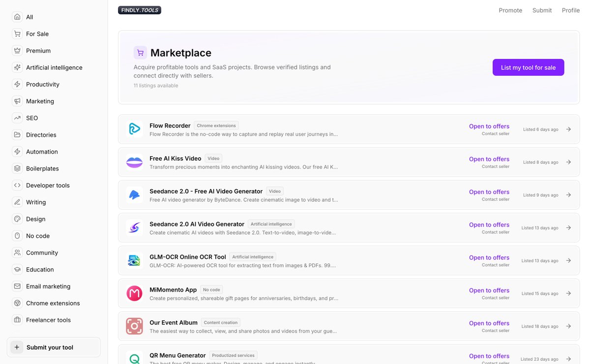590x364 pixels.
Task: Click the folder icon beside Directories
Action: coord(17,135)
